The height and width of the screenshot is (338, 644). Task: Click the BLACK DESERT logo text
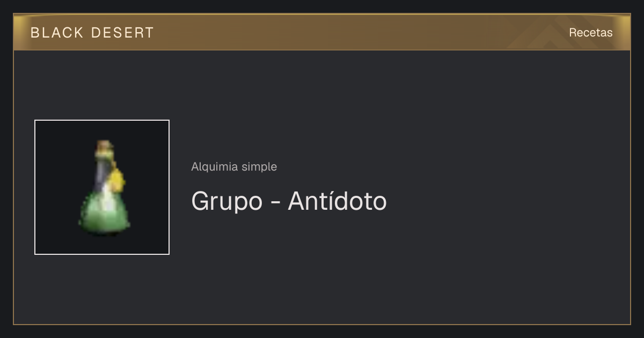pos(92,33)
